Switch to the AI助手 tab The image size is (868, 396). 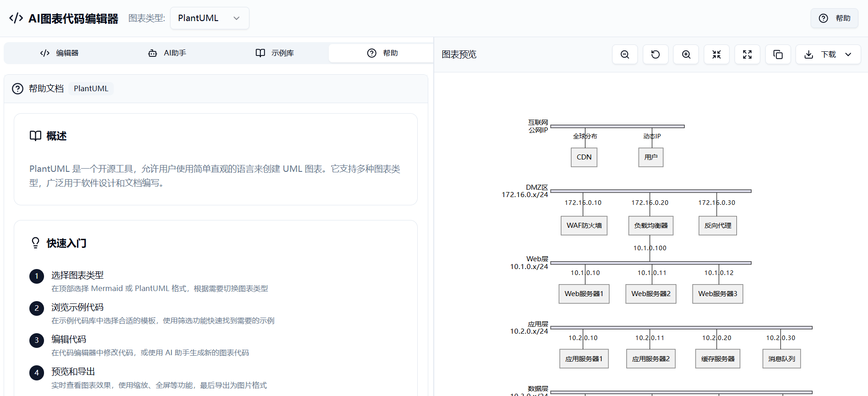[x=167, y=53]
